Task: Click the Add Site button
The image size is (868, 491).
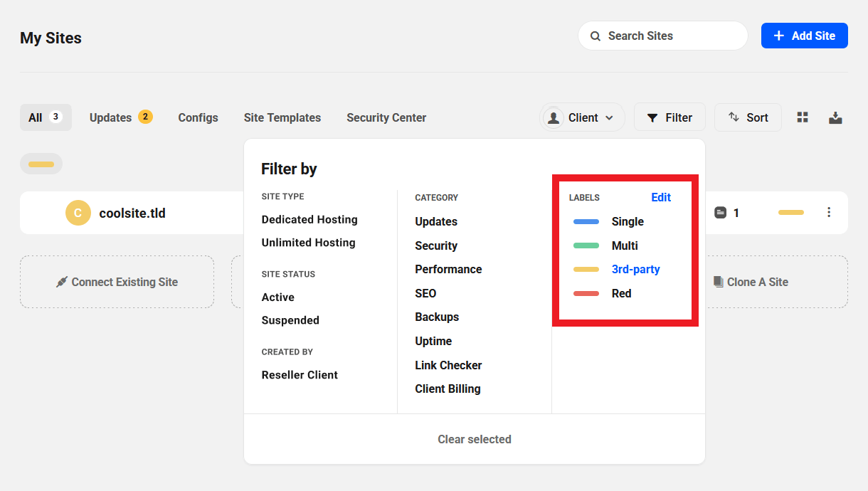Action: (x=805, y=36)
